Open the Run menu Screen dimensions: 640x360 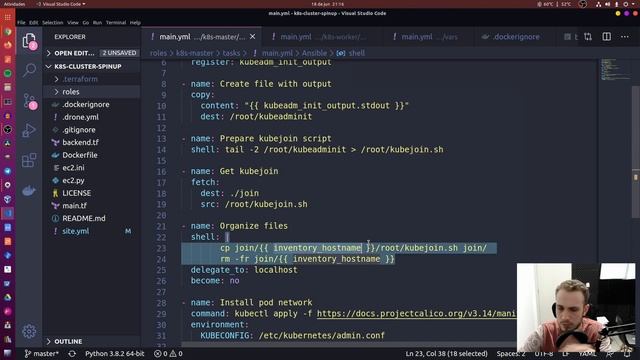point(97,22)
